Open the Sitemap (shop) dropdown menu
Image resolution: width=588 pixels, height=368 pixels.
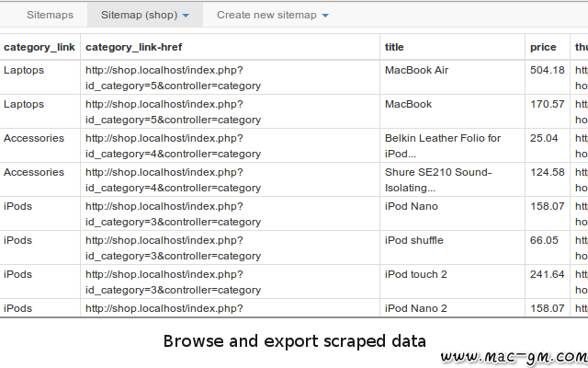coord(145,15)
